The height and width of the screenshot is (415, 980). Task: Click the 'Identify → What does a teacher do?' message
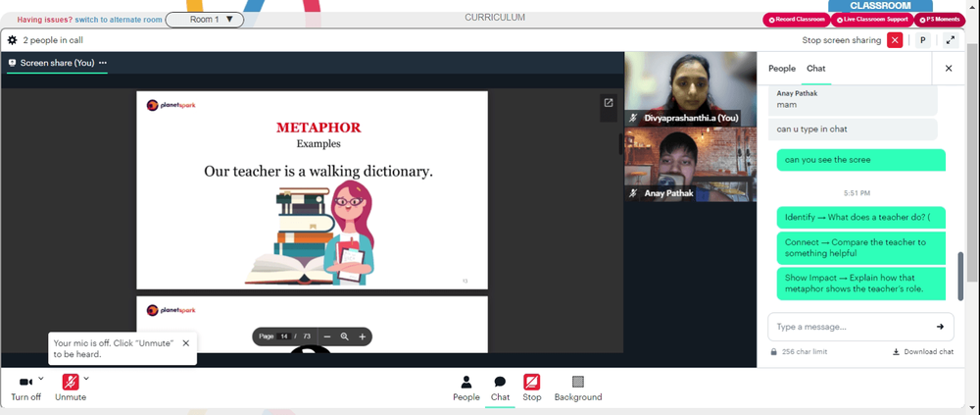[860, 217]
